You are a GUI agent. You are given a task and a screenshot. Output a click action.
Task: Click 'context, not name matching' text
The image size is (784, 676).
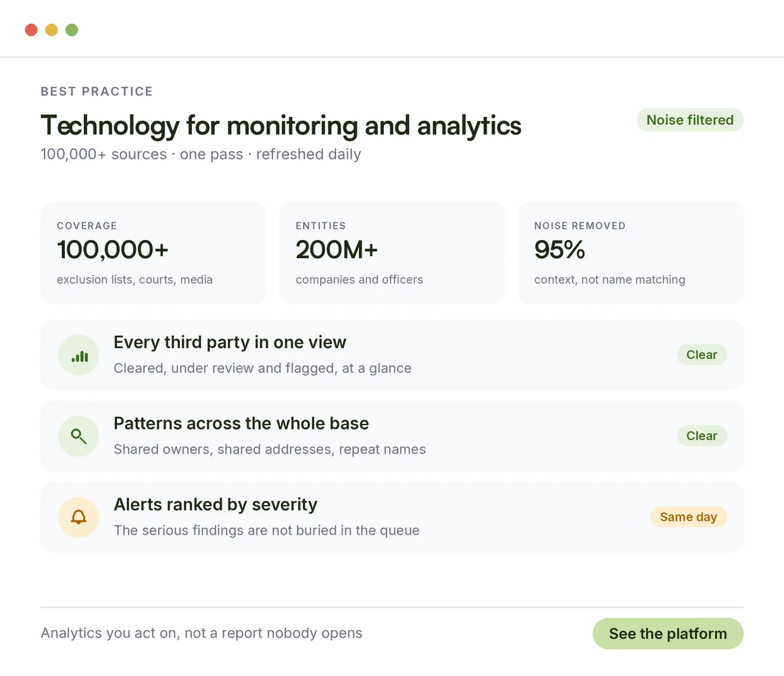click(610, 279)
